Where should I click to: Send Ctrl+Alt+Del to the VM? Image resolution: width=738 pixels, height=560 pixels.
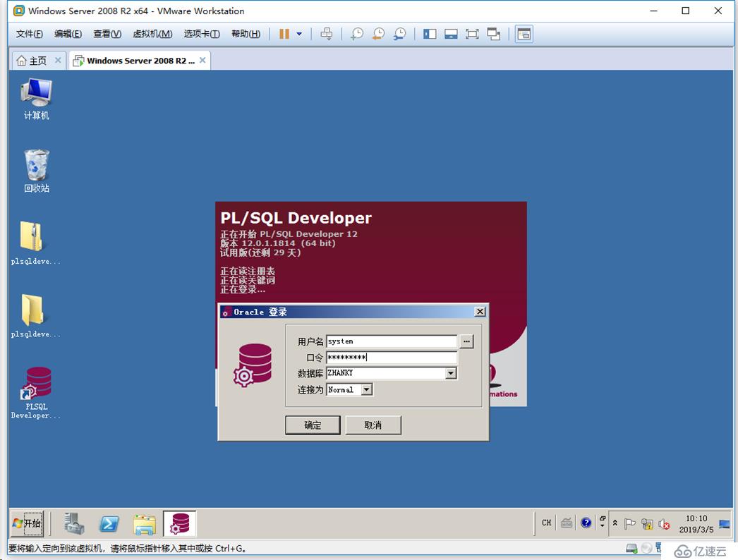pyautogui.click(x=326, y=34)
